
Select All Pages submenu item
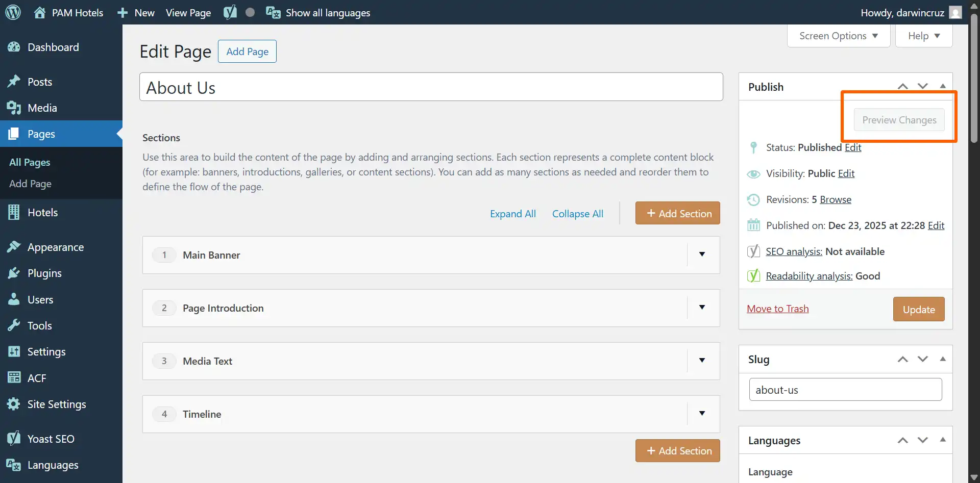[x=30, y=162]
